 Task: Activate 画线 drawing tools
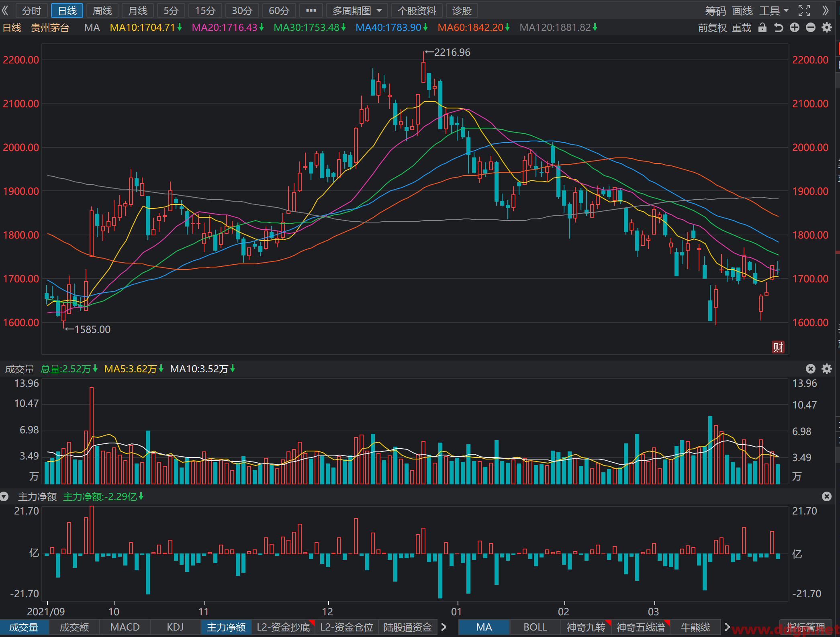point(742,11)
